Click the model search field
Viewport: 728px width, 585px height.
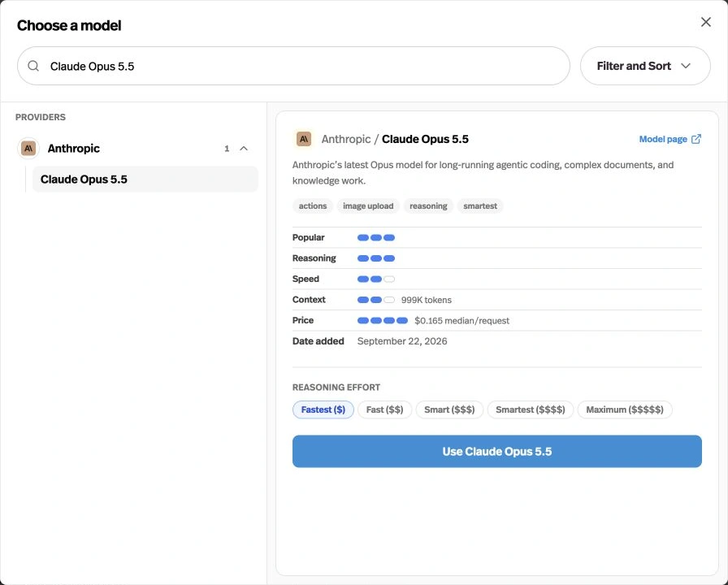pos(293,66)
